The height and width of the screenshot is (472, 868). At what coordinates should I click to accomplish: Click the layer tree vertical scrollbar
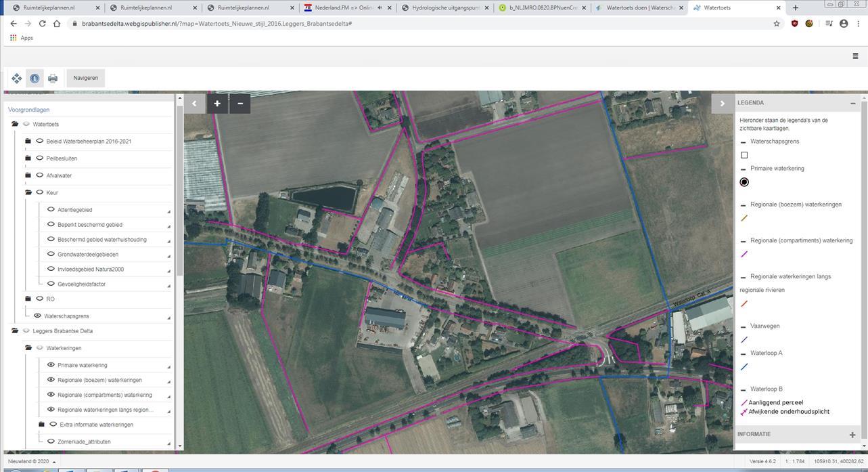point(180,190)
